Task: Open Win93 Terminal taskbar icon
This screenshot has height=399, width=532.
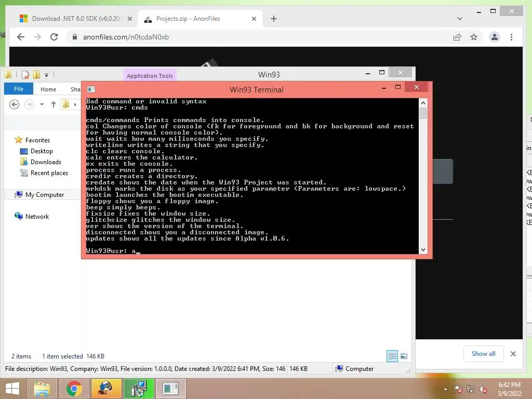Action: [170, 389]
